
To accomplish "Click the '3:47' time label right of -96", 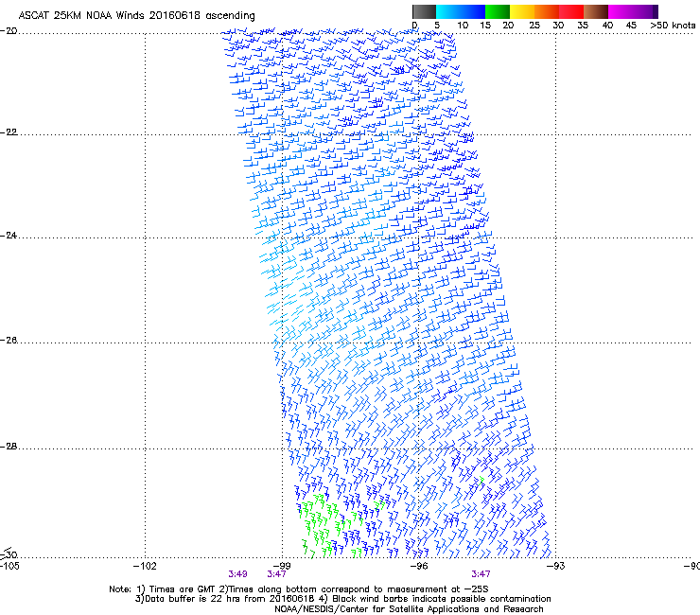I will 481,574.
